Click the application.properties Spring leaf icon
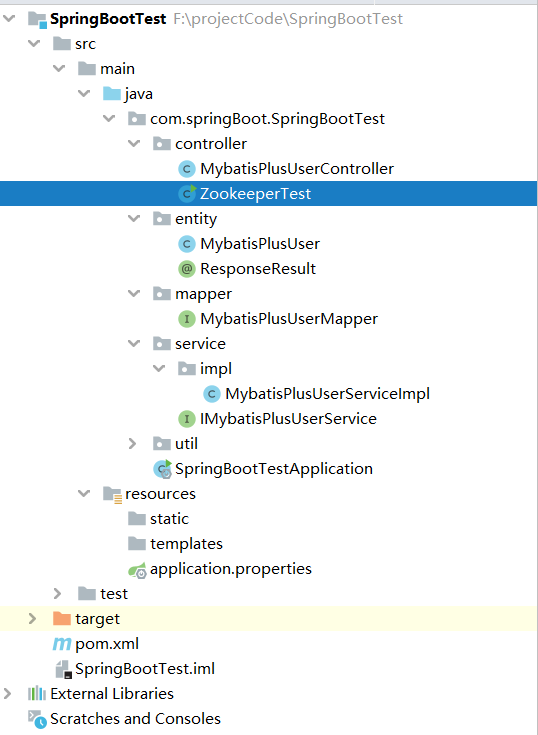Viewport: 538px width, 735px height. [137, 570]
